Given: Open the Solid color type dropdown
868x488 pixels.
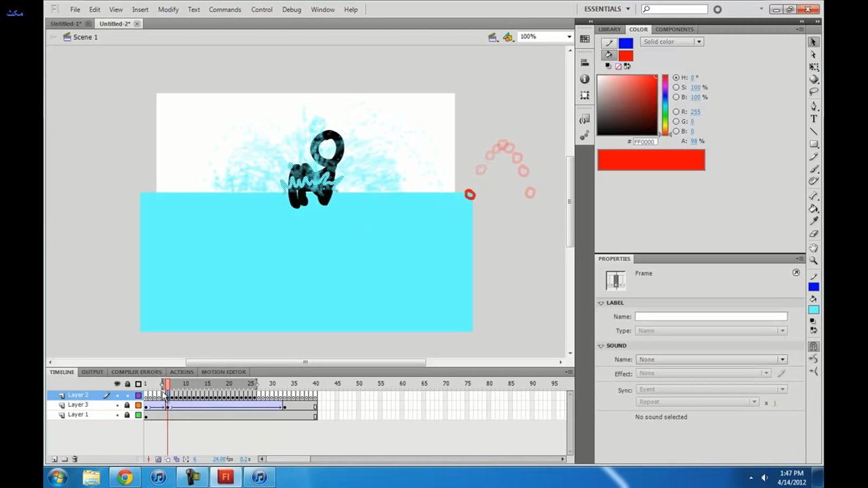Looking at the screenshot, I should pyautogui.click(x=671, y=42).
